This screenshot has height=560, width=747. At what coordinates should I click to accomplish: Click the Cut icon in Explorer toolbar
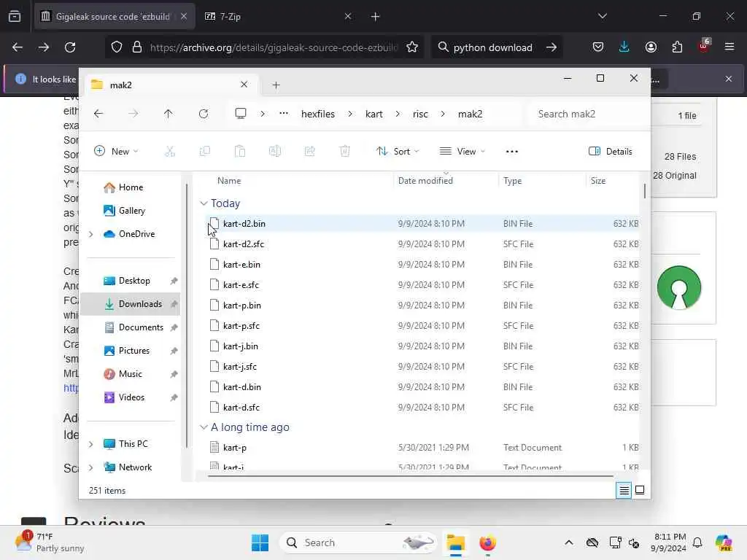pyautogui.click(x=169, y=152)
